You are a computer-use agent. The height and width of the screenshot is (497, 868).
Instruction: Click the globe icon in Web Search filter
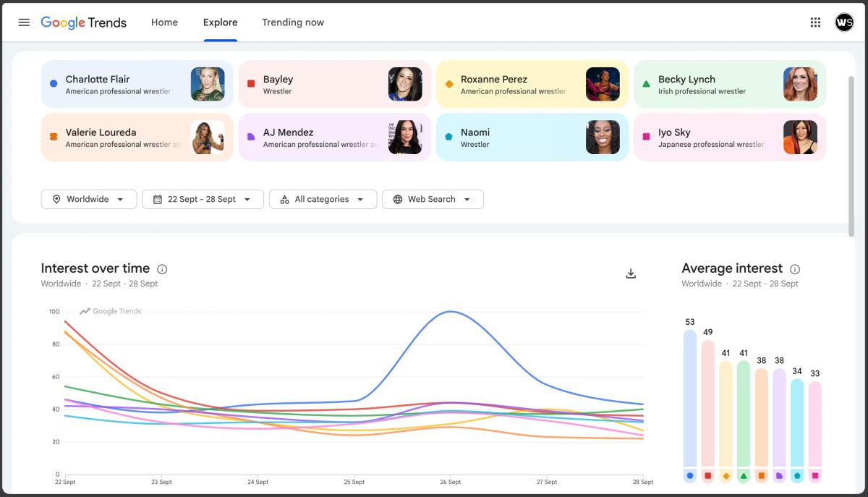tap(397, 199)
